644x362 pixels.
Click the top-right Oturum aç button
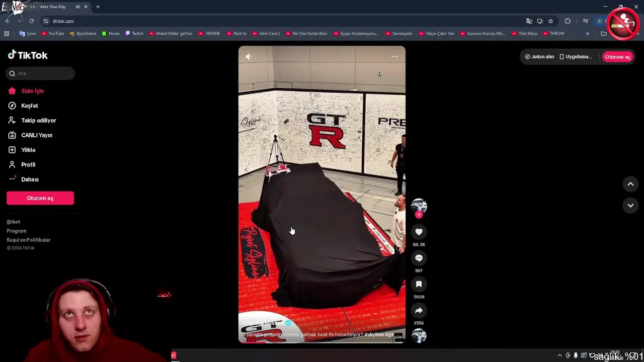(x=617, y=57)
